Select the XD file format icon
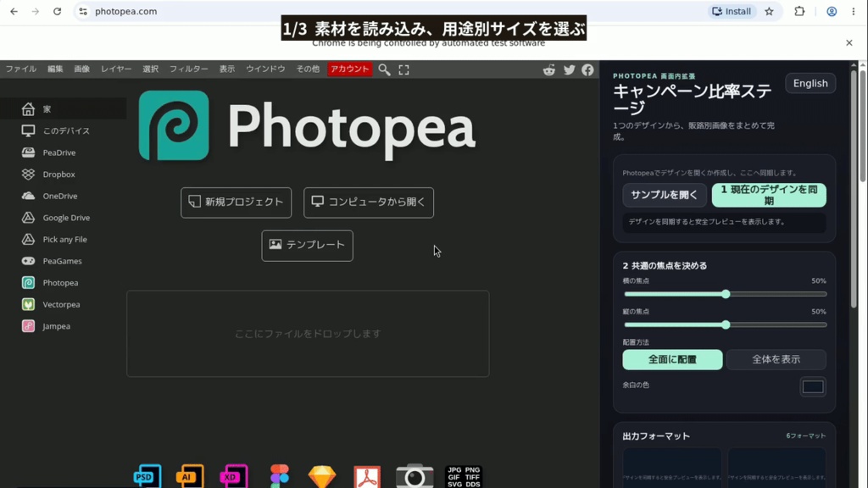This screenshot has width=868, height=488. point(234,476)
